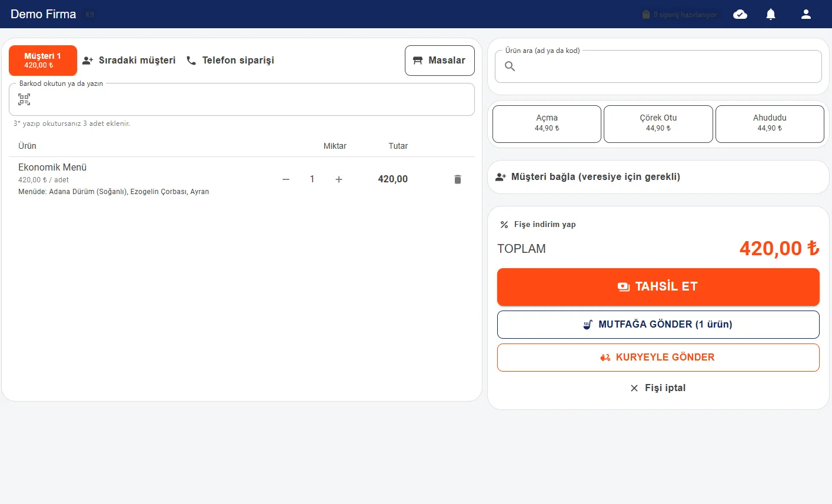Add Çörek Otu product to order
The height and width of the screenshot is (504, 832).
658,124
